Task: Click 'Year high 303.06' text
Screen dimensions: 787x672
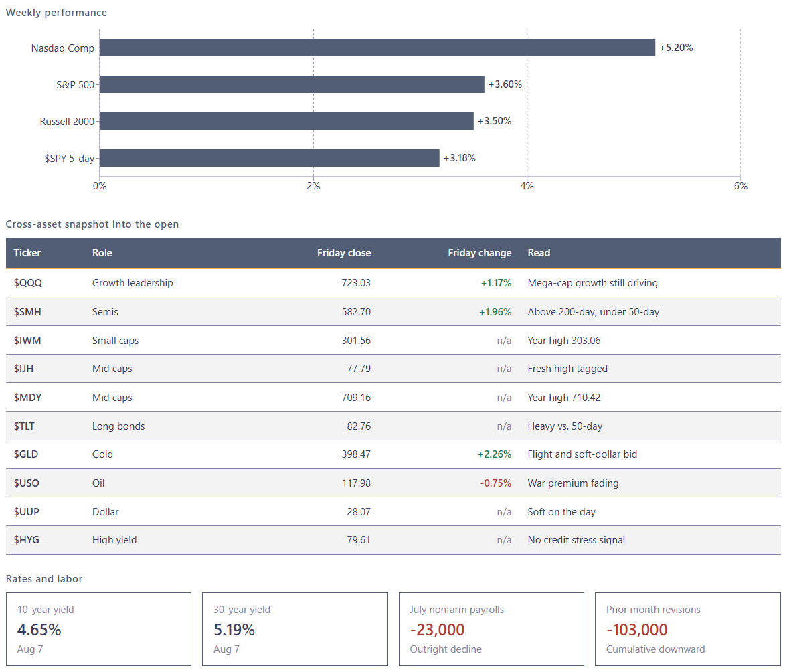Action: point(563,340)
